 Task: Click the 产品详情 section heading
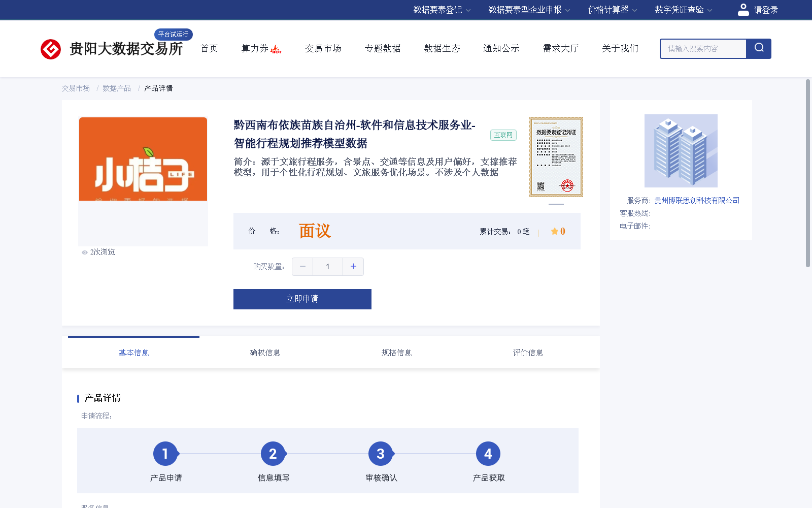(x=103, y=398)
